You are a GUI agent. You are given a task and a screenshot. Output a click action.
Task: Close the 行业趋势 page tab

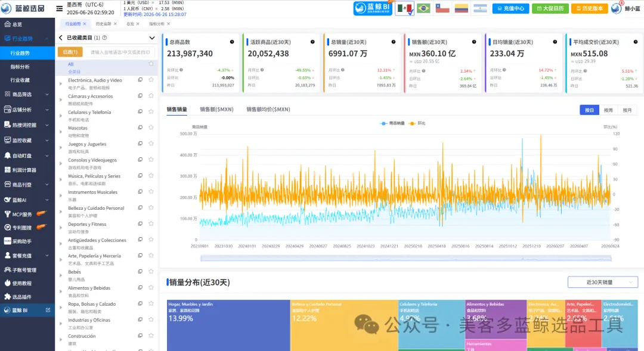85,24
